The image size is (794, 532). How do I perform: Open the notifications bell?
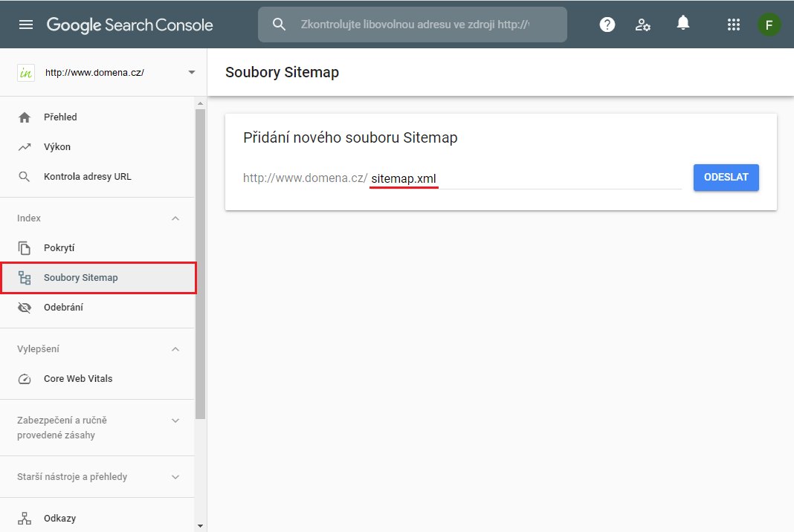[682, 24]
